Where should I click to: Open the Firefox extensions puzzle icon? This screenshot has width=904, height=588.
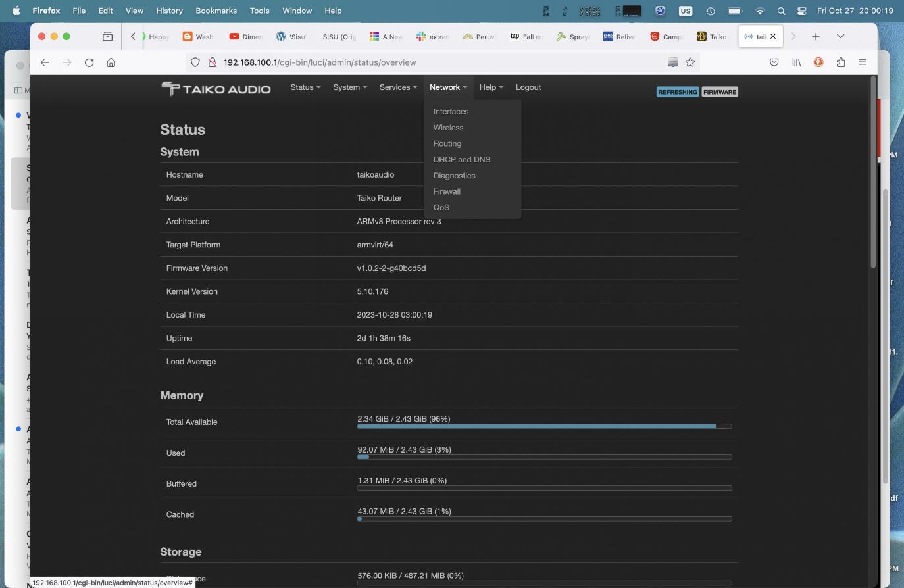click(x=841, y=62)
